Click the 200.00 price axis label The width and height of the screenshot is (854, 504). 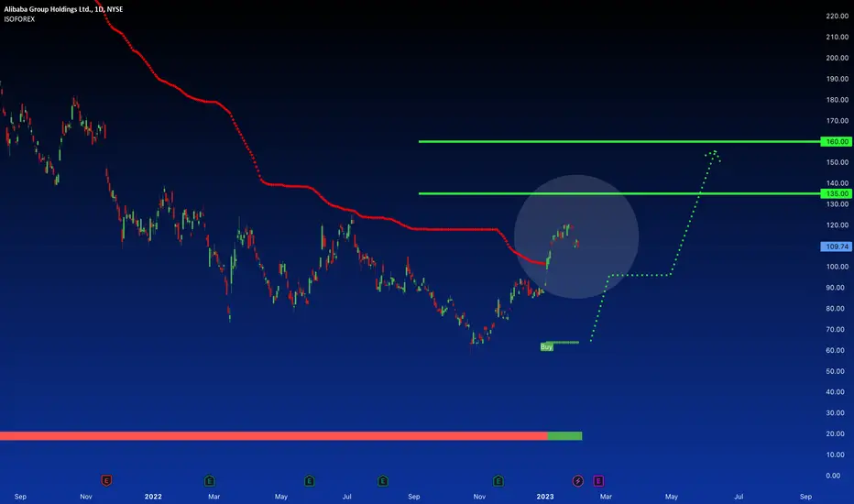[838, 58]
